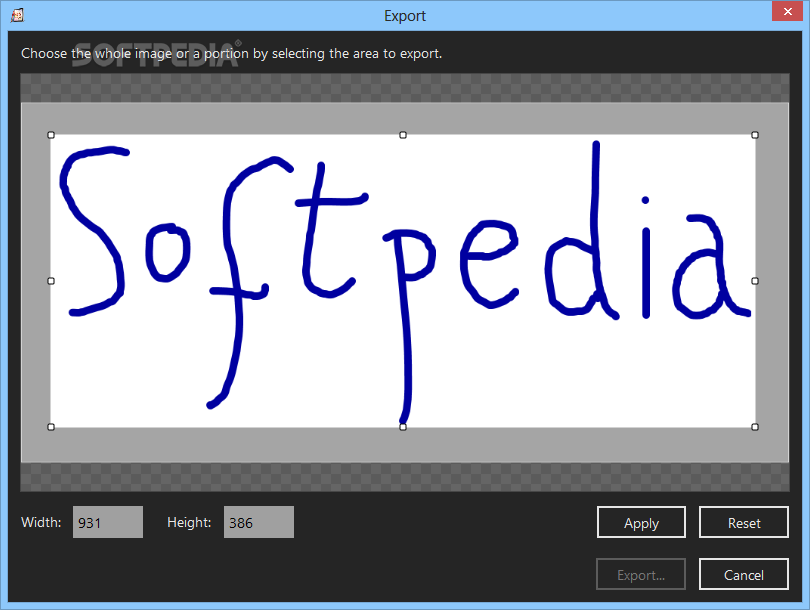Click the Apply button
Screen dimensions: 810x610
pos(641,522)
